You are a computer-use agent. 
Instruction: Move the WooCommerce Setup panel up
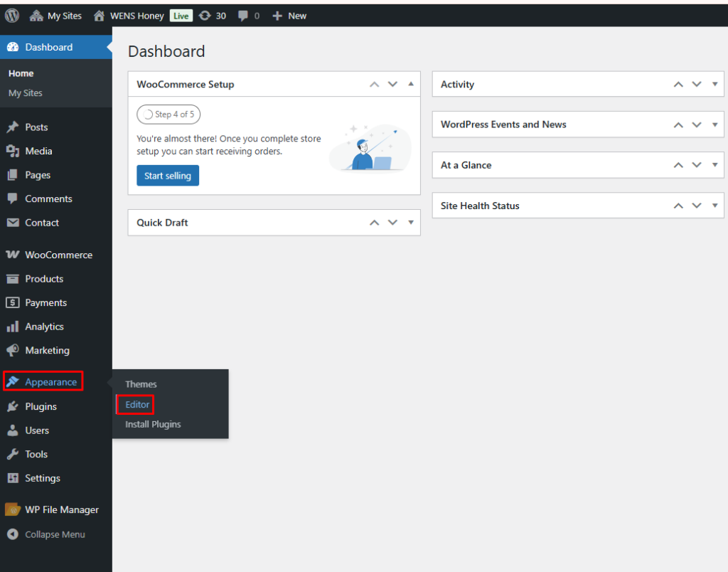(374, 84)
